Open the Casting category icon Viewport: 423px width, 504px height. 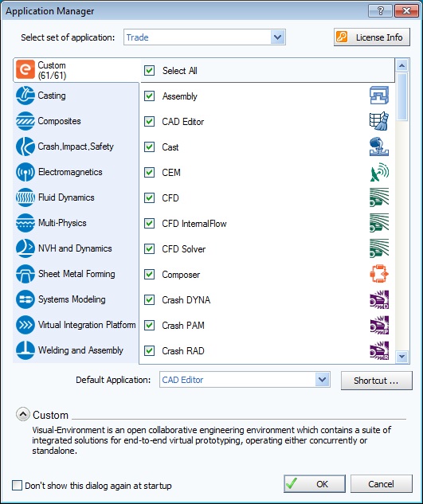point(25,96)
